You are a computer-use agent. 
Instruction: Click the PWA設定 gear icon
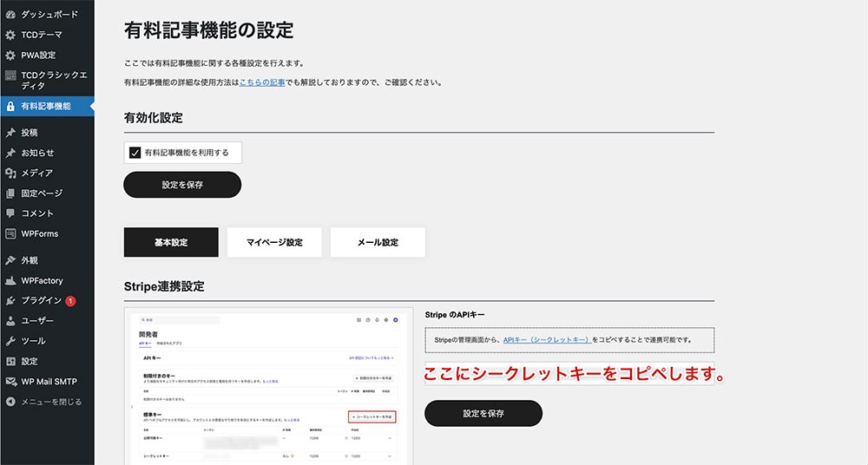(x=10, y=56)
